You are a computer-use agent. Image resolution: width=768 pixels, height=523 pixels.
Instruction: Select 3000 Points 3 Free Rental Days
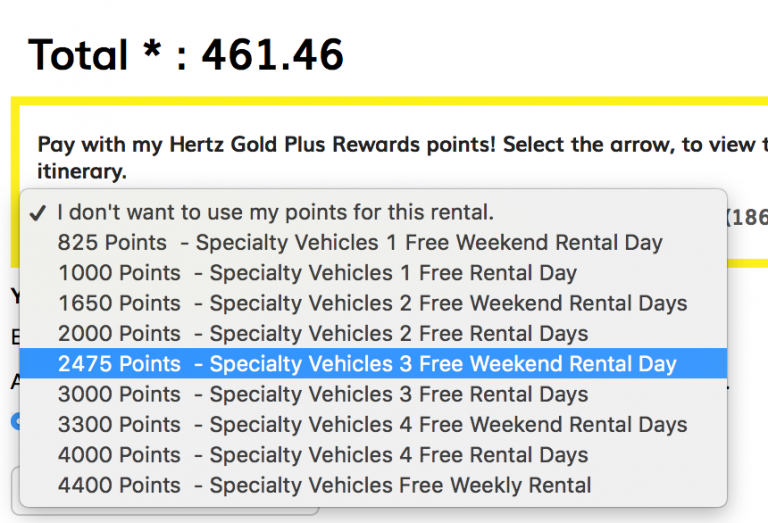(x=323, y=394)
